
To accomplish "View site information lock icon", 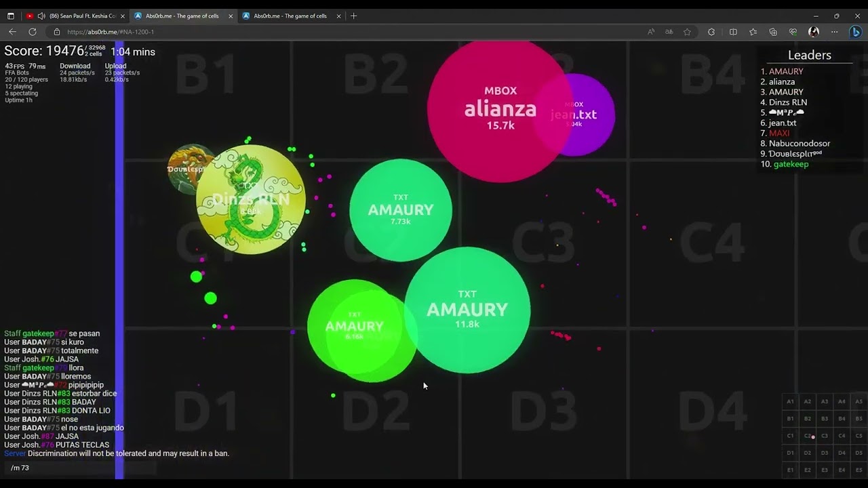I will pos(57,32).
